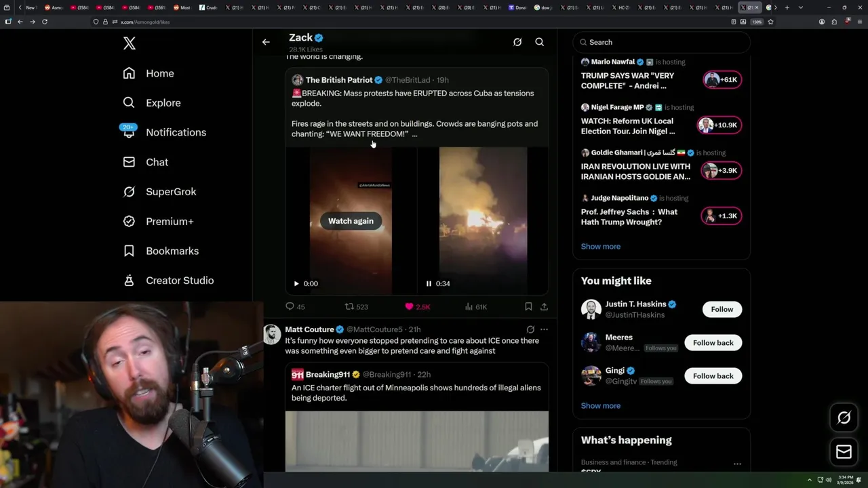This screenshot has width=868, height=488.
Task: Open Explore from the sidebar
Action: click(152, 103)
